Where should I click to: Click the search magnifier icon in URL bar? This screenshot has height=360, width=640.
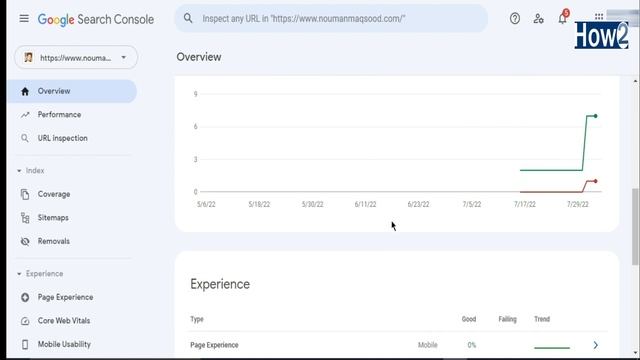(188, 18)
